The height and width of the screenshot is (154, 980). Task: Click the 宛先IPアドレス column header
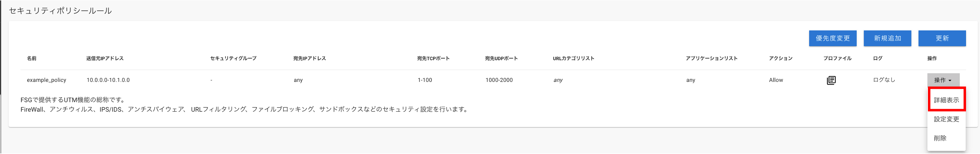[309, 58]
